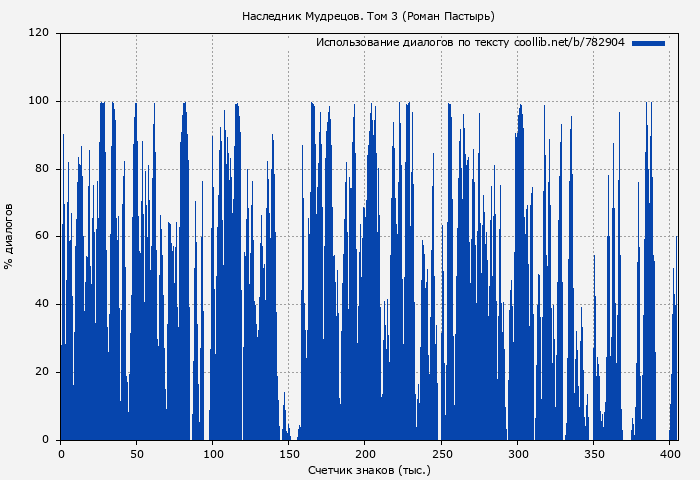Select the '% диалогов' y-axis label

click(9, 236)
